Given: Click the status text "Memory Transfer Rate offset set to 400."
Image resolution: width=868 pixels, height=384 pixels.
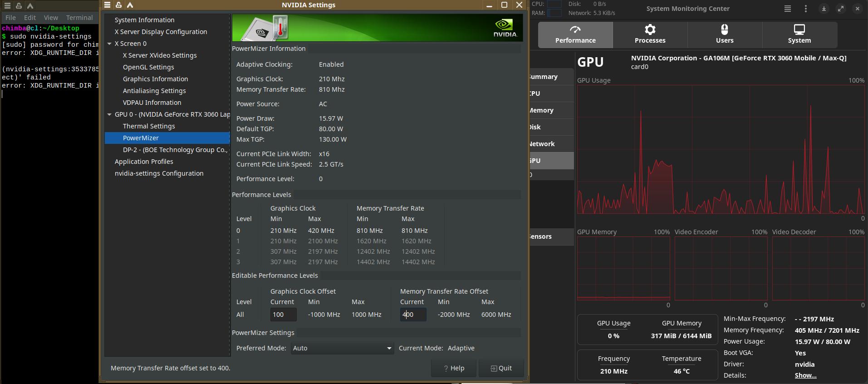Looking at the screenshot, I should coord(171,368).
